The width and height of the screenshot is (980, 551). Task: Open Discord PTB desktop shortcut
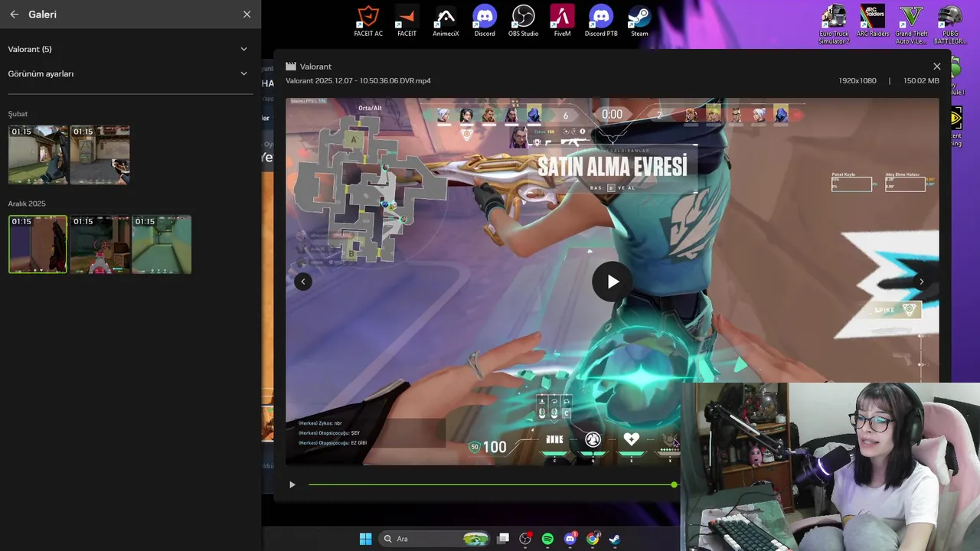pyautogui.click(x=601, y=21)
